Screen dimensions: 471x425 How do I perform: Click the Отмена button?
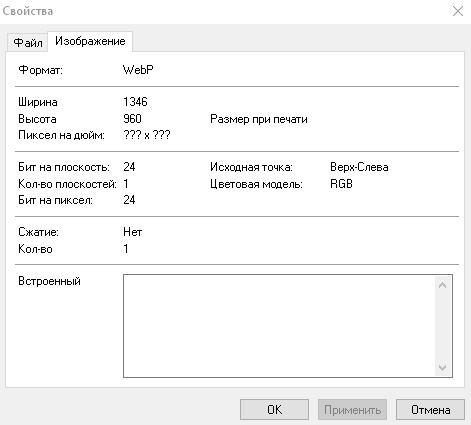[x=430, y=410]
